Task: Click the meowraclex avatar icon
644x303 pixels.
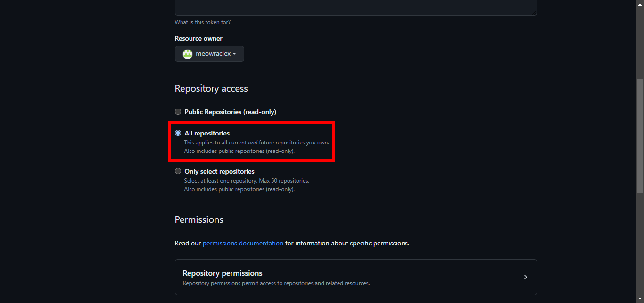Action: [188, 54]
